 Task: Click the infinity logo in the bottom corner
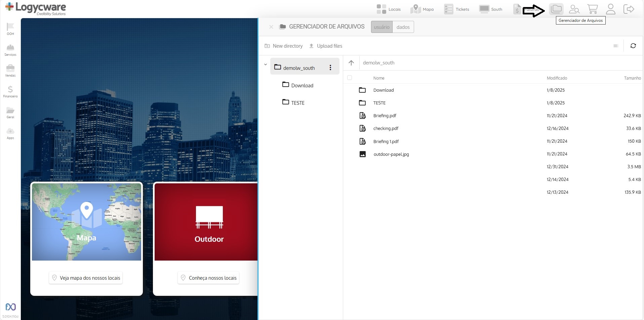(11, 307)
